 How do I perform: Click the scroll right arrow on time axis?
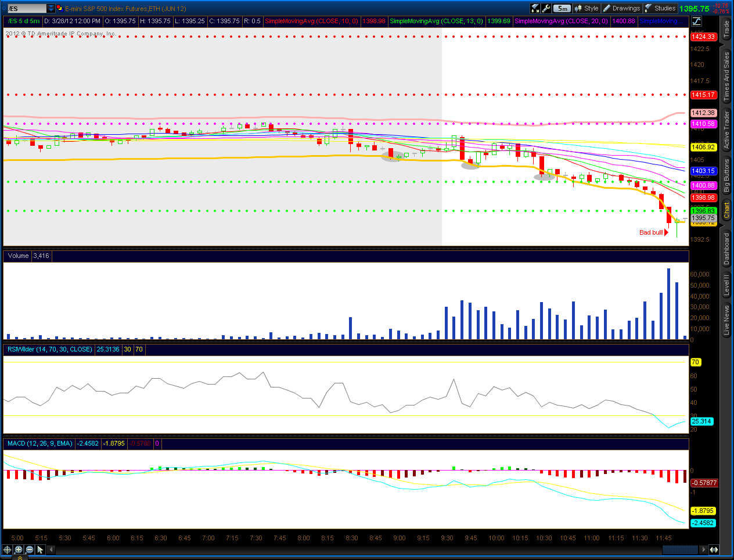[704, 550]
